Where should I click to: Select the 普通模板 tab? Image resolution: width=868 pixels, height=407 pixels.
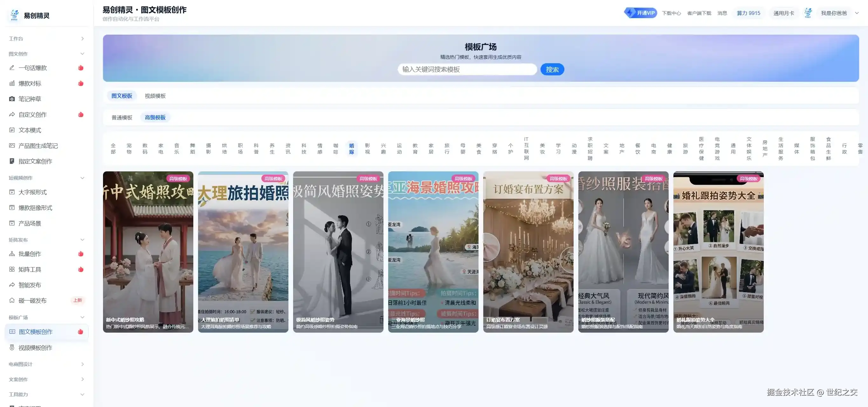pyautogui.click(x=122, y=117)
